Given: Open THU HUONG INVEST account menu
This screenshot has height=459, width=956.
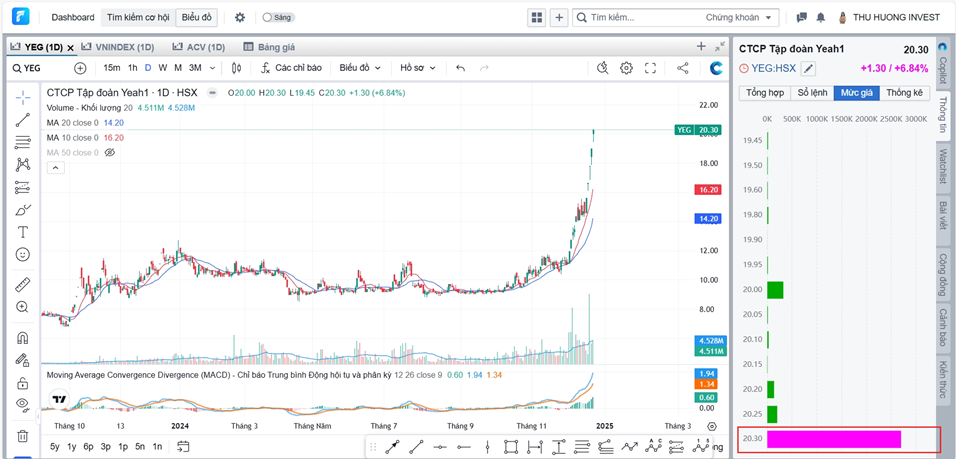Looking at the screenshot, I should 890,18.
